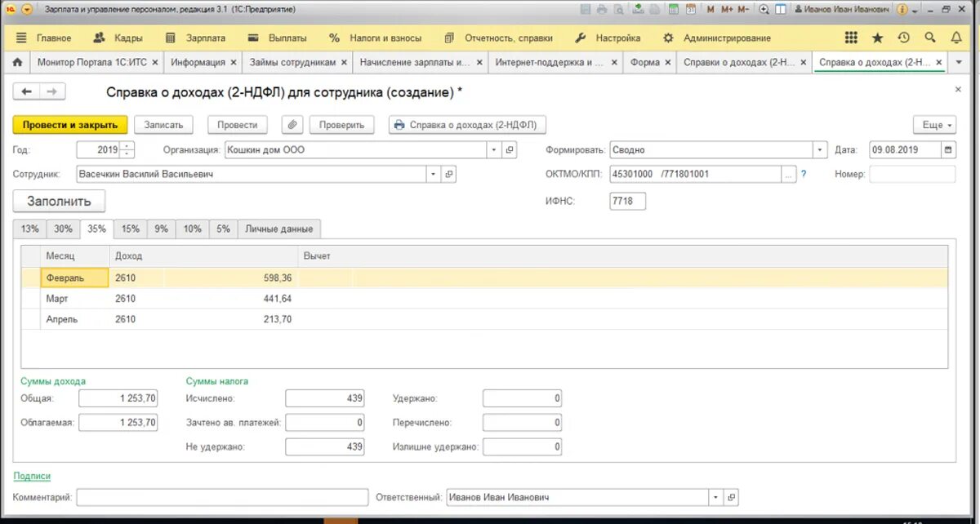Click the back navigation arrow
980x524 pixels.
point(27,92)
